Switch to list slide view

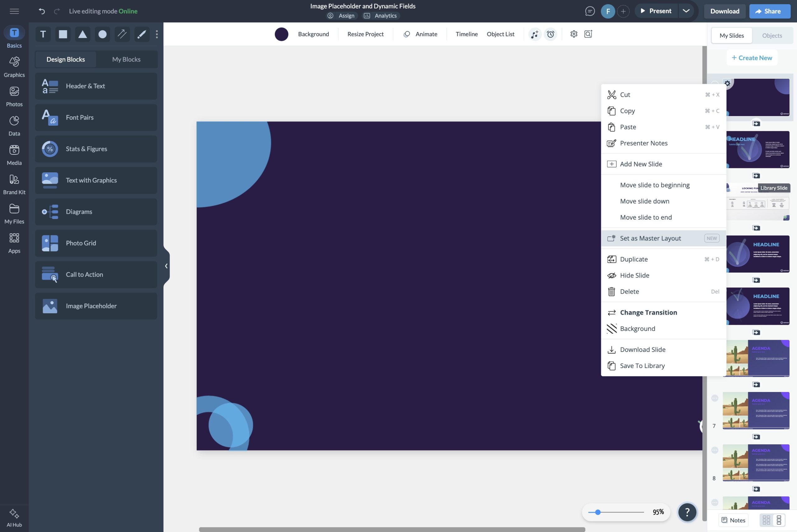click(x=779, y=520)
